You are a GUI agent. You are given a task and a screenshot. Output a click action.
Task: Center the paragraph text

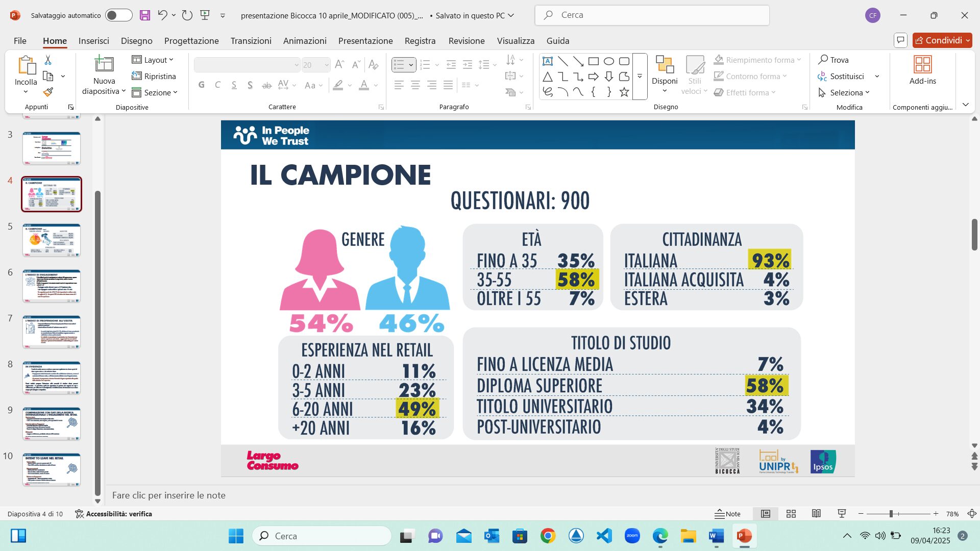pyautogui.click(x=415, y=85)
